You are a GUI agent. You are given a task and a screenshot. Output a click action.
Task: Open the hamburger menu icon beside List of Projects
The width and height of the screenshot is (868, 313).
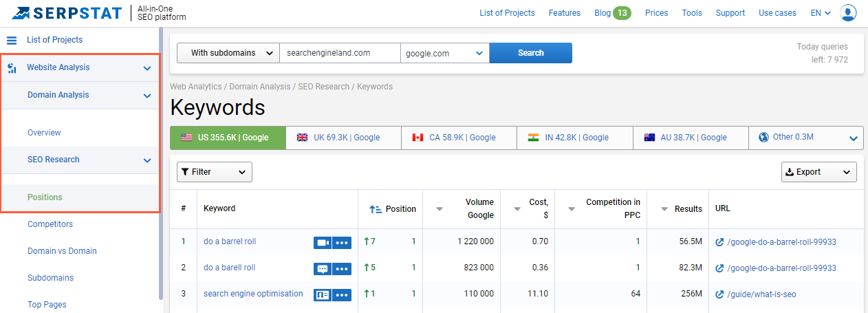[x=12, y=40]
